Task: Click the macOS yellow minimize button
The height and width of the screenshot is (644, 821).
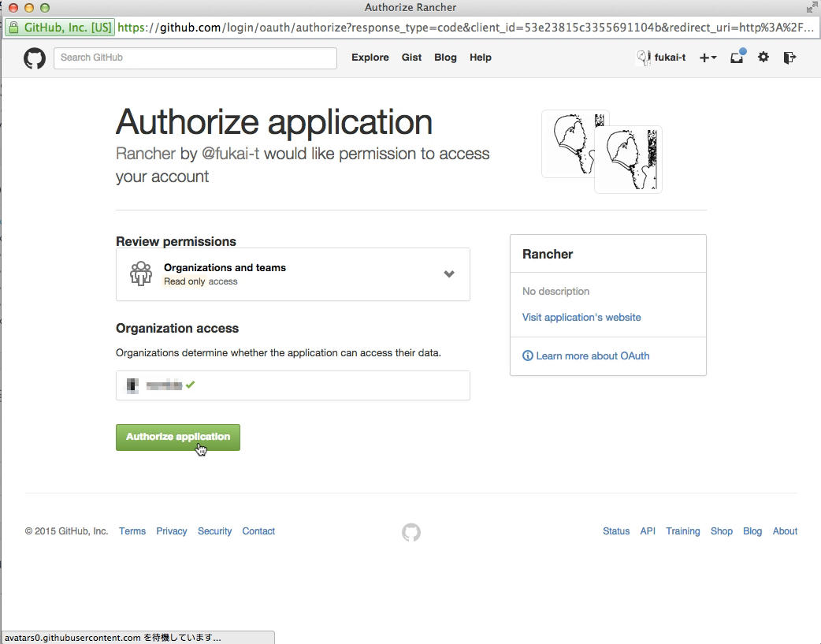Action: pyautogui.click(x=29, y=8)
